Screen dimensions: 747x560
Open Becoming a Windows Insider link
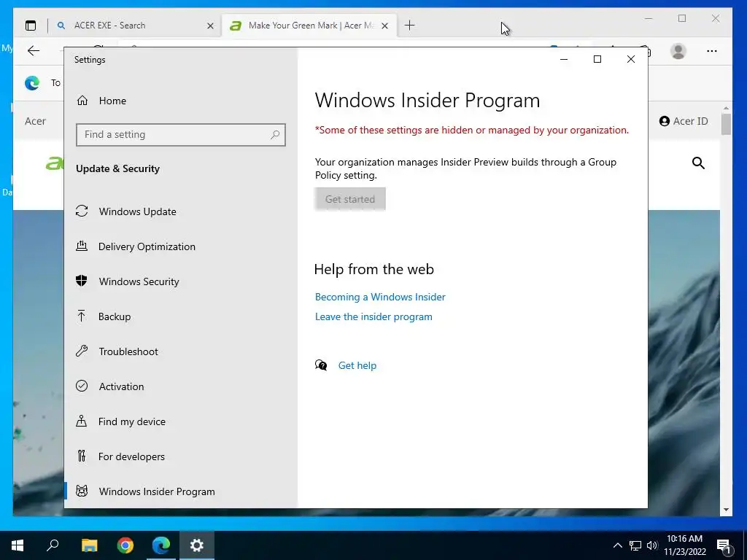click(x=380, y=297)
